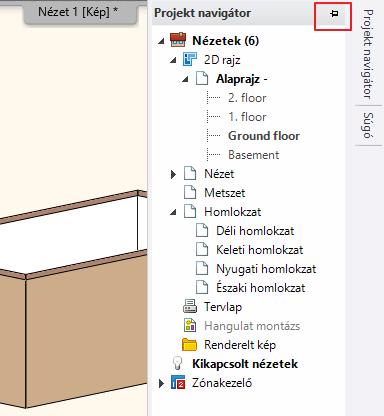The image size is (384, 416).
Task: Collapse the Nézetek (6) tree node
Action: pos(161,41)
